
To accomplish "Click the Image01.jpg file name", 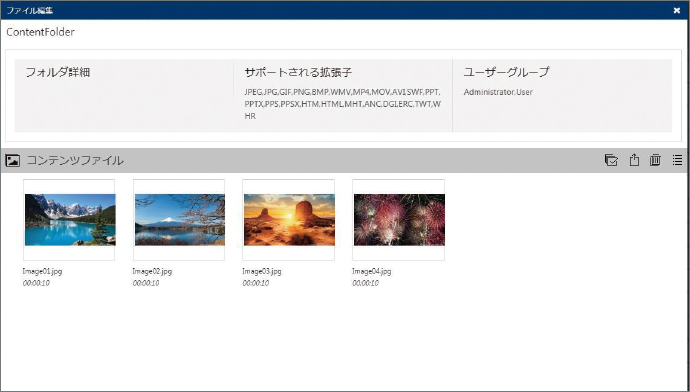I will [43, 271].
